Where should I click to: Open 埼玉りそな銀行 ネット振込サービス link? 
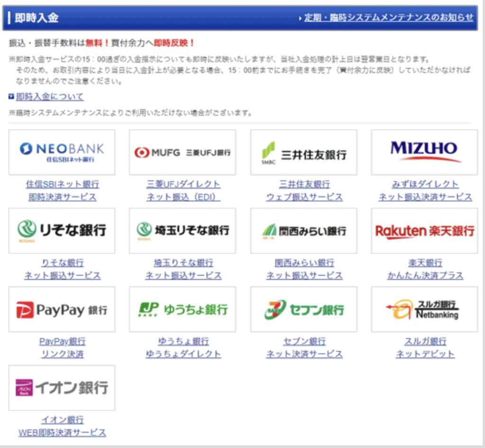tap(183, 269)
